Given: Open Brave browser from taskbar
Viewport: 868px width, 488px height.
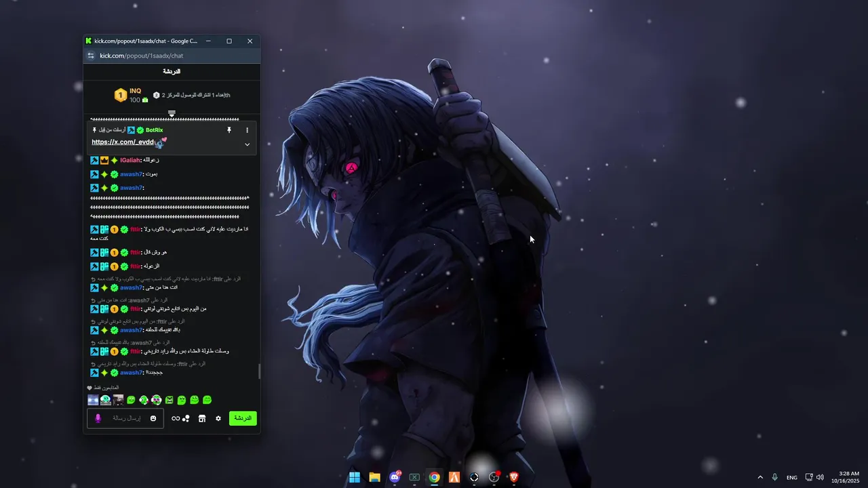Looking at the screenshot, I should [514, 477].
